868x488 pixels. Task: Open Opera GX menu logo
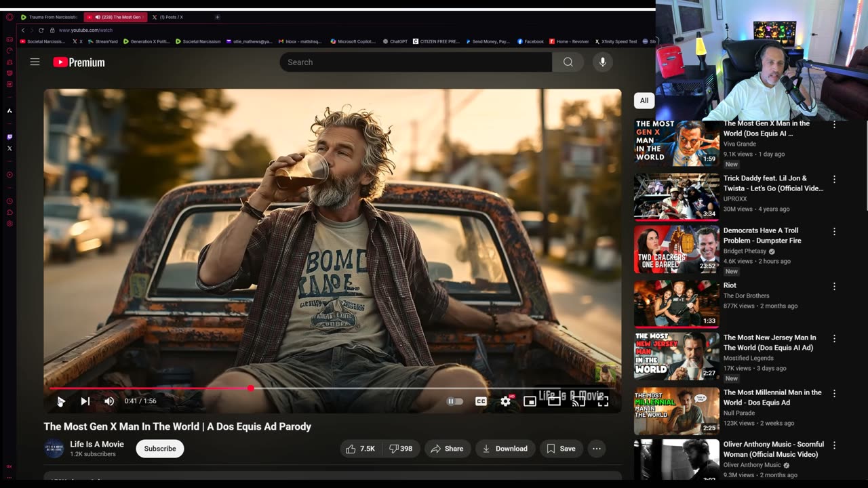coord(9,17)
